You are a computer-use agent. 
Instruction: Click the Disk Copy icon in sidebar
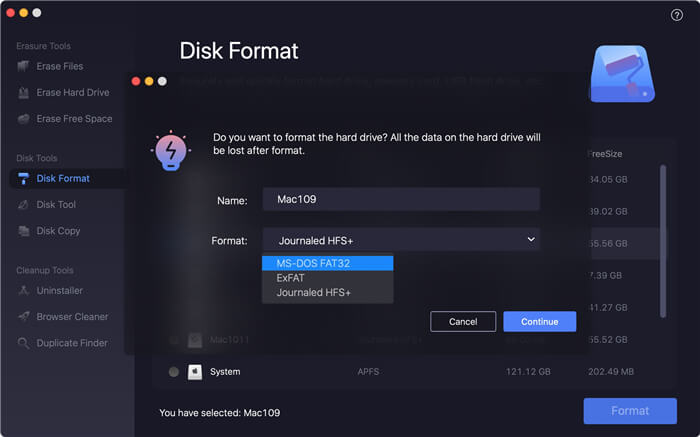[23, 231]
